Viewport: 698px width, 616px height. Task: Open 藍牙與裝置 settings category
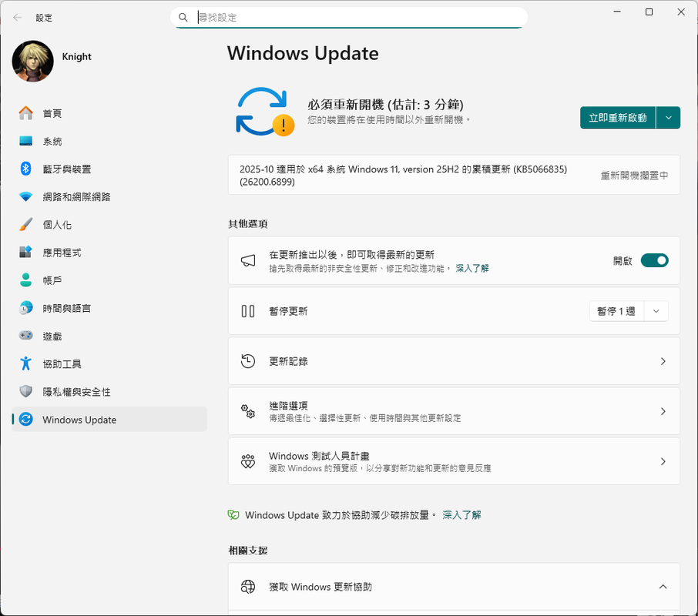109,169
